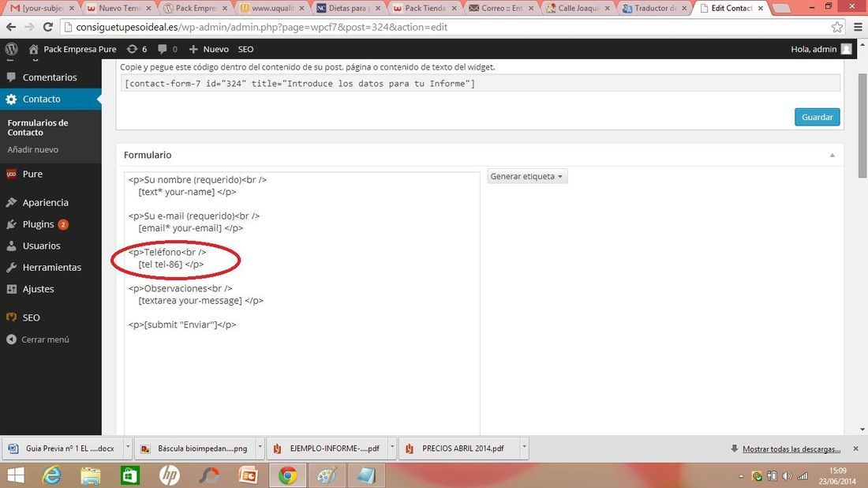The height and width of the screenshot is (488, 868).
Task: Open Windows Store from taskbar
Action: (x=130, y=476)
